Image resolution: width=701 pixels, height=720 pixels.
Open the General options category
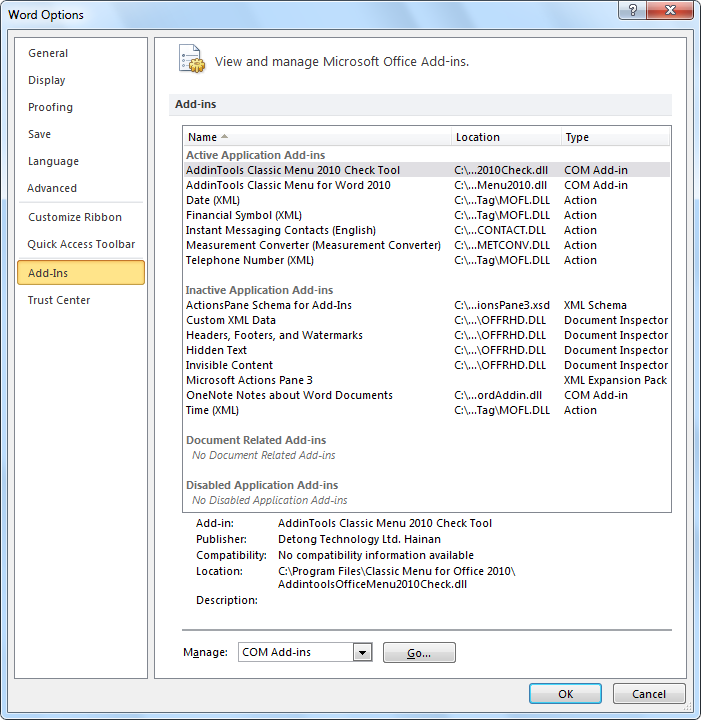(81, 53)
